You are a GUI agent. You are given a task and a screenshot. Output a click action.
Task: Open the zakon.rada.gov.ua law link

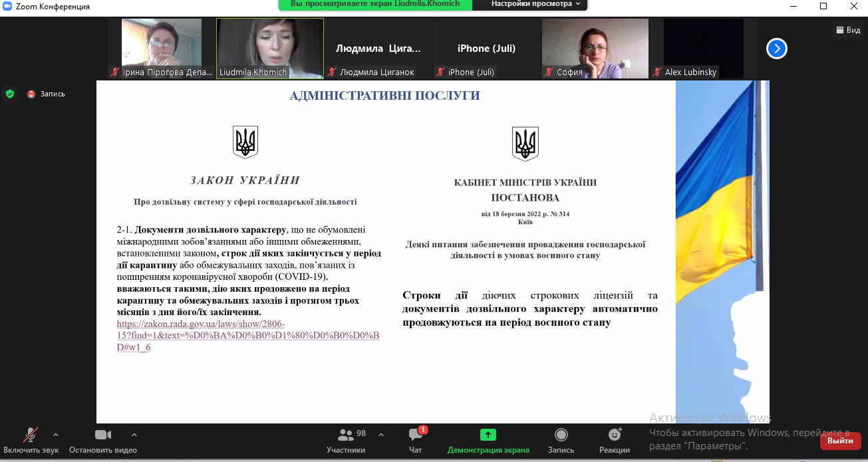pyautogui.click(x=247, y=335)
